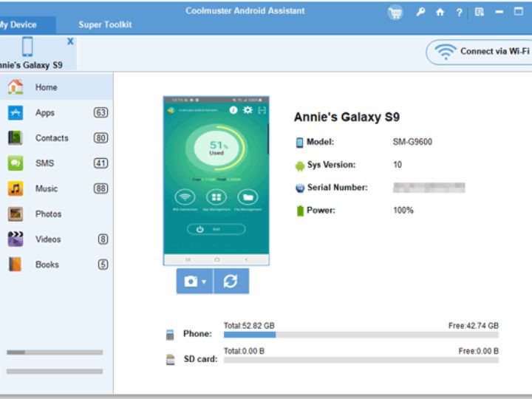Image resolution: width=532 pixels, height=399 pixels.
Task: Click the settings gear in the phone preview
Action: tap(248, 110)
